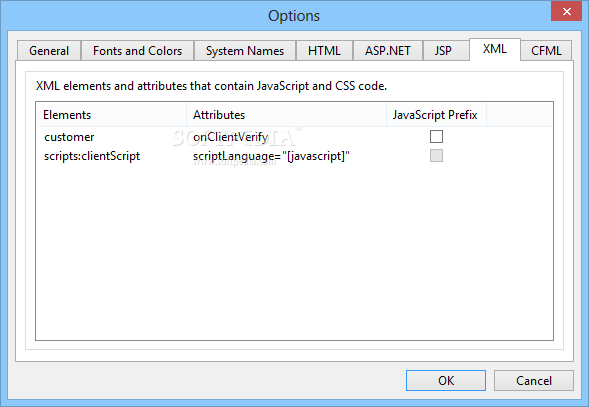Click the Elements column header
Viewport: 589px width, 407px height.
[112, 115]
